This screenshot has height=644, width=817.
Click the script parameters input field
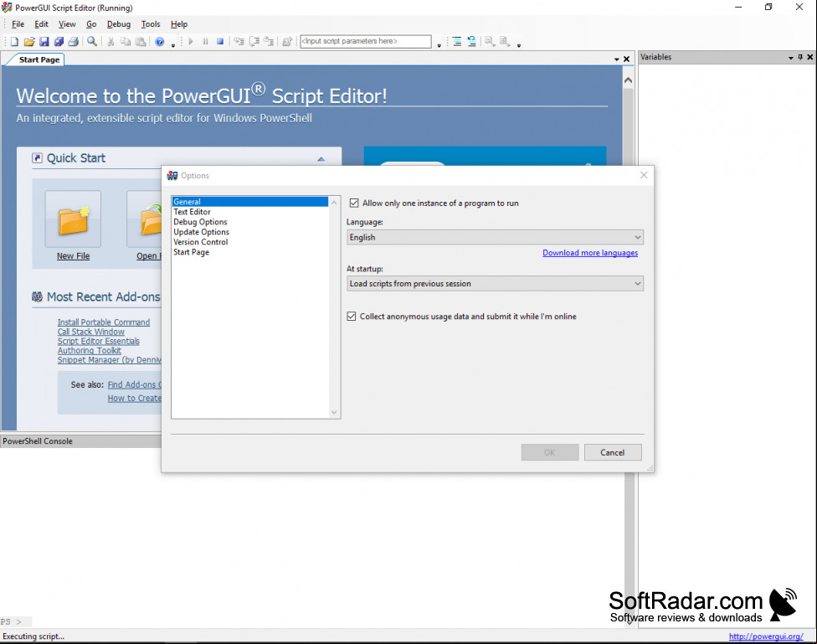click(366, 41)
